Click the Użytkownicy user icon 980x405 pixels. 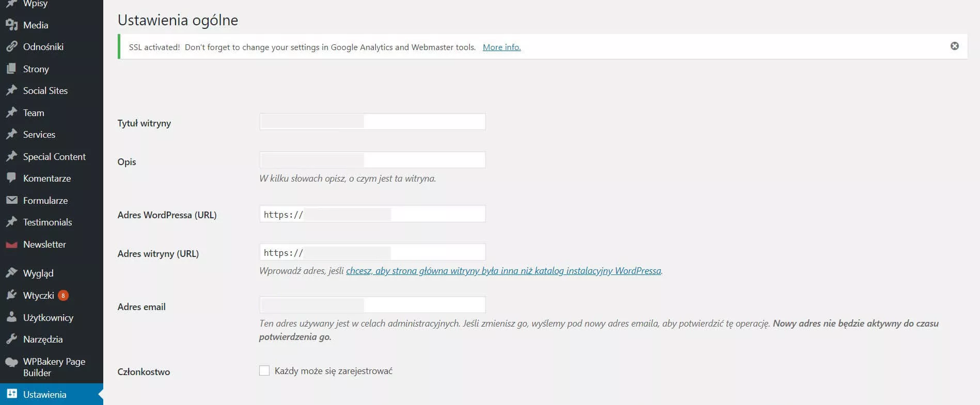[11, 317]
